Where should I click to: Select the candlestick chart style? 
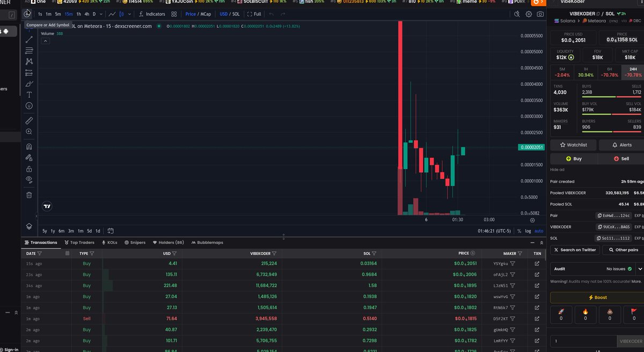(x=122, y=14)
